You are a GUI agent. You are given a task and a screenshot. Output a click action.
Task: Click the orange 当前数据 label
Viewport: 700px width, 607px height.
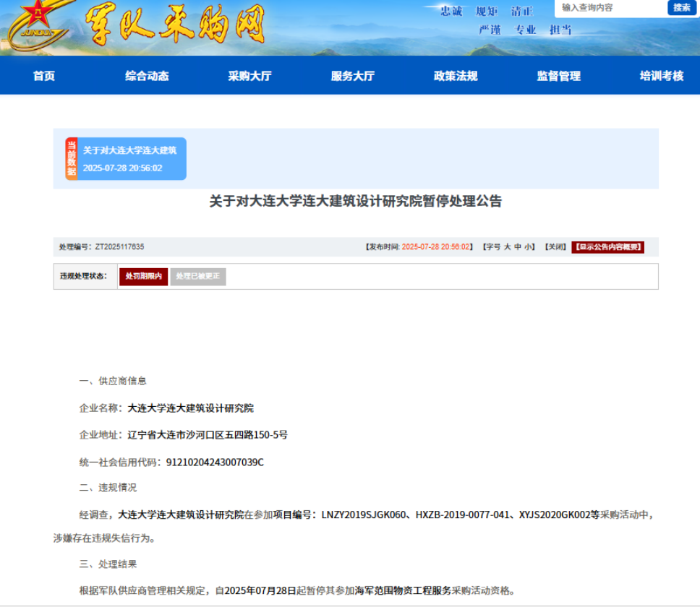[x=72, y=159]
